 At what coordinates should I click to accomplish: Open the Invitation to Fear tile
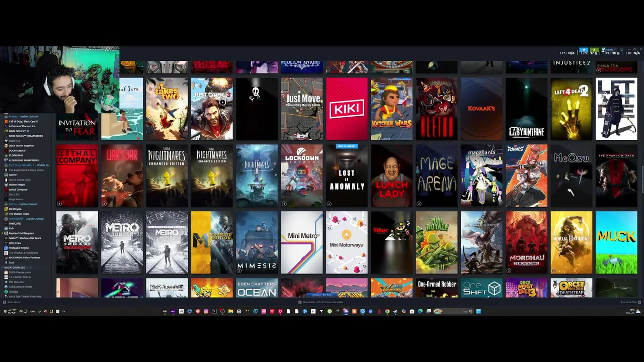coord(77,127)
